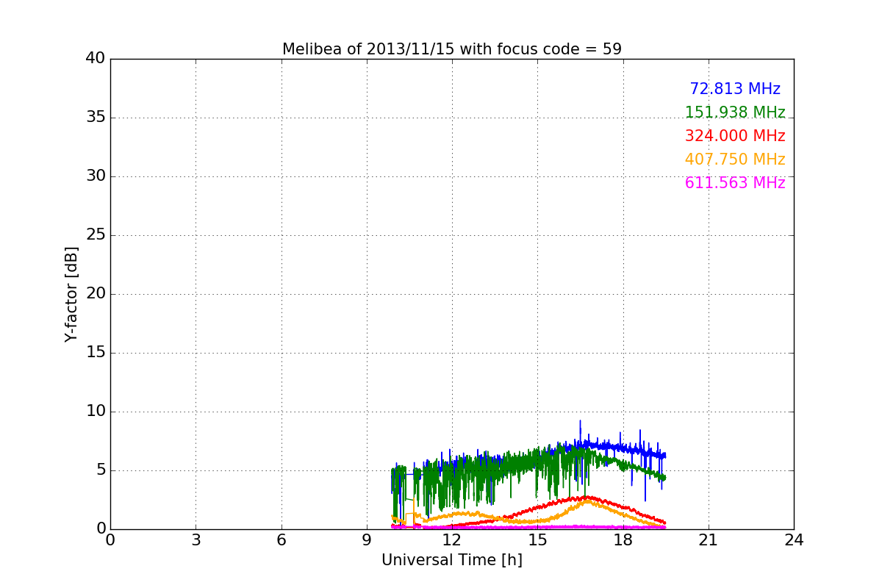The width and height of the screenshot is (882, 588).
Task: Click x-axis tick label 9
Action: point(367,540)
